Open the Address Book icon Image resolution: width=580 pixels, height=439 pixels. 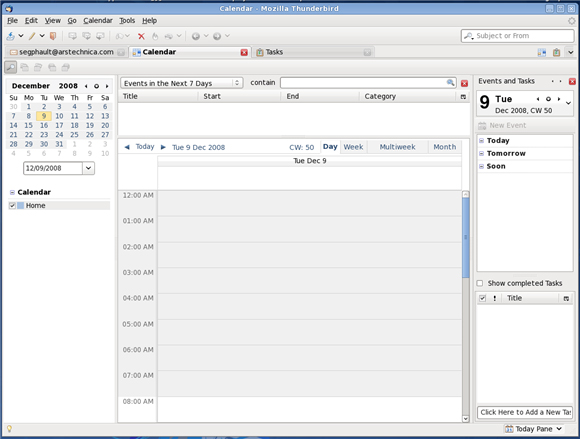point(53,36)
